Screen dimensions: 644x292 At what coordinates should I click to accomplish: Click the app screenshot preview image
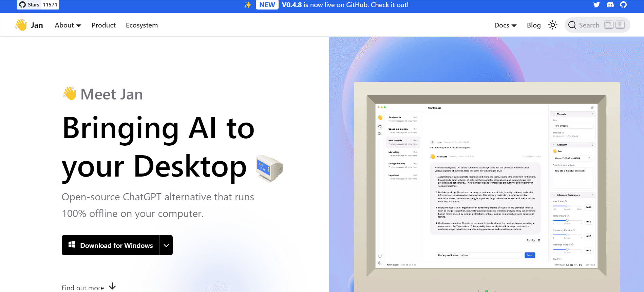487,186
